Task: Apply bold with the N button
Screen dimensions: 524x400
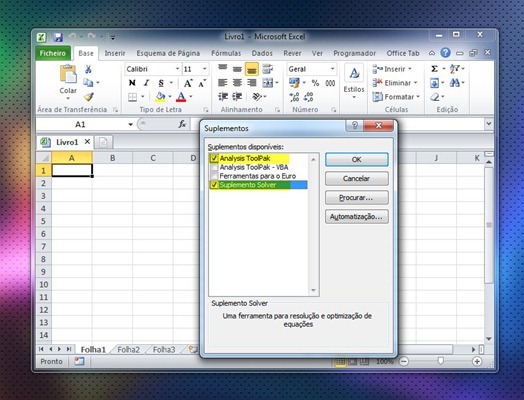Action: [132, 83]
